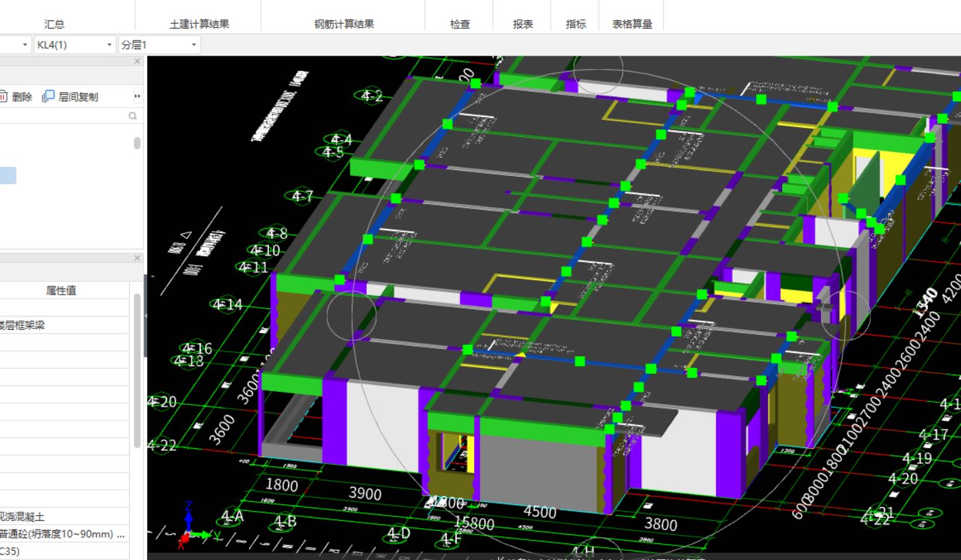This screenshot has width=961, height=560.
Task: Click the component list scrollbar thumb
Action: coord(137,143)
